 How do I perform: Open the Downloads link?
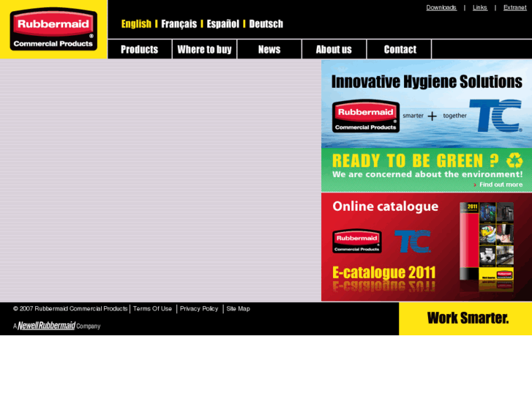pos(441,7)
